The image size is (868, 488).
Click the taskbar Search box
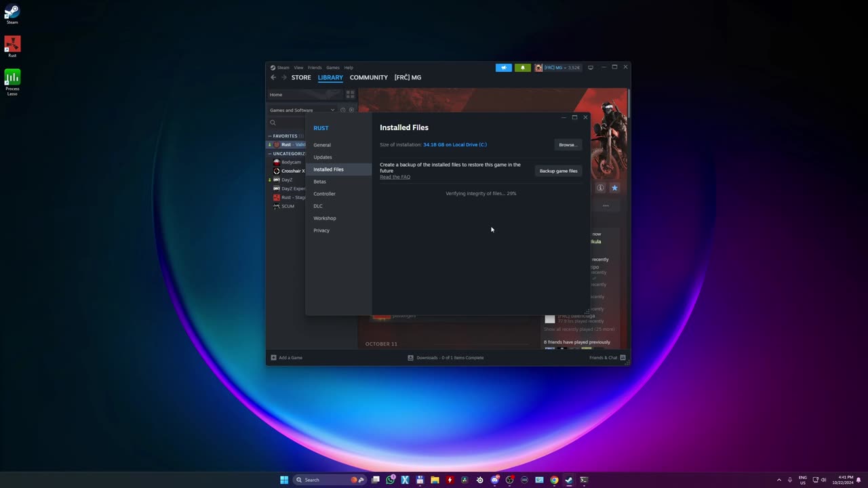329,480
